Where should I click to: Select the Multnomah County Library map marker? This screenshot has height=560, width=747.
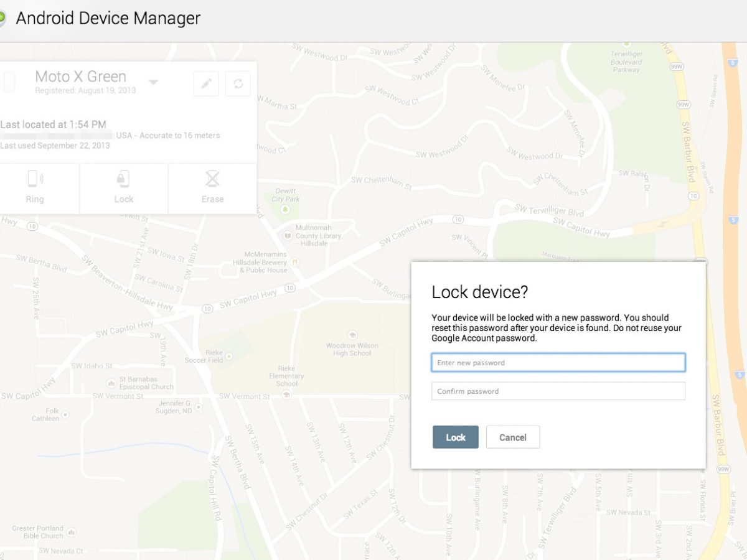click(287, 236)
